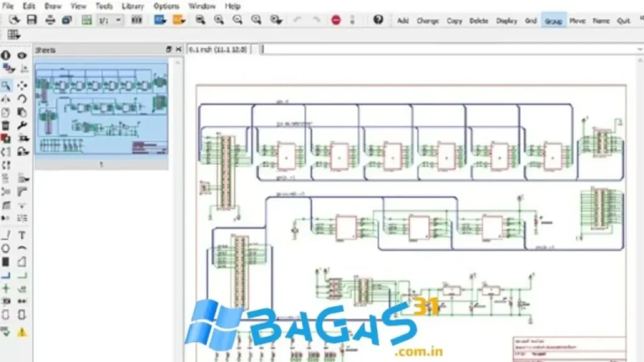Open the Help menu

tap(233, 6)
